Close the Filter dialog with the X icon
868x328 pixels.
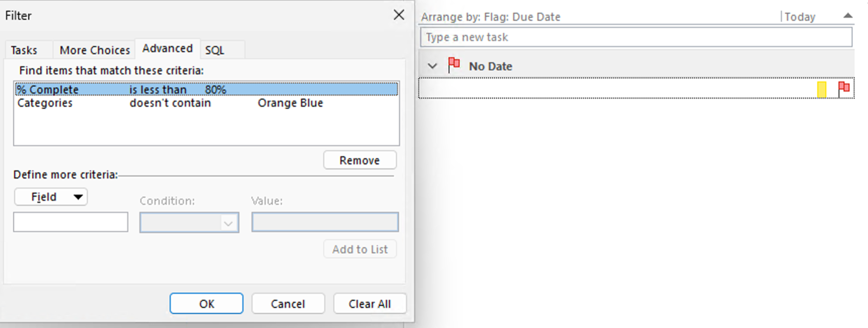coord(399,15)
